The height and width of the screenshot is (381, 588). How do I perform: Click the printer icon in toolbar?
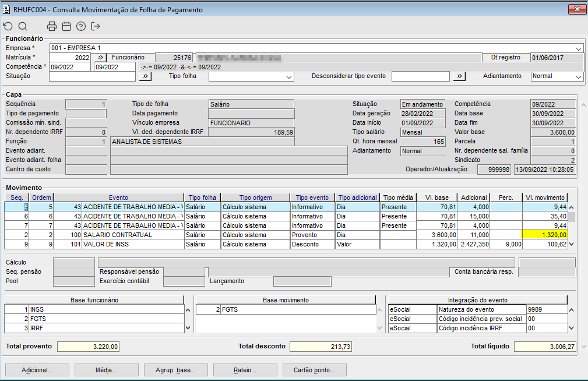pyautogui.click(x=52, y=26)
